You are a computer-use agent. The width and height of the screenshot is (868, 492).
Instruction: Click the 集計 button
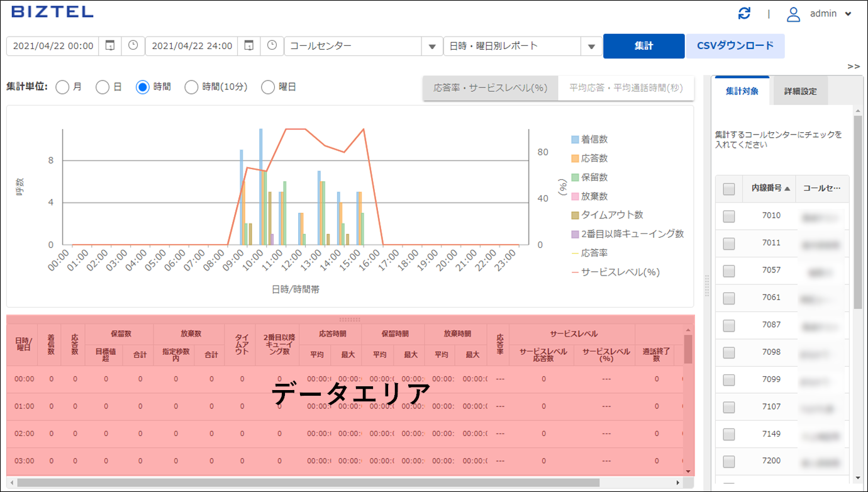click(643, 46)
